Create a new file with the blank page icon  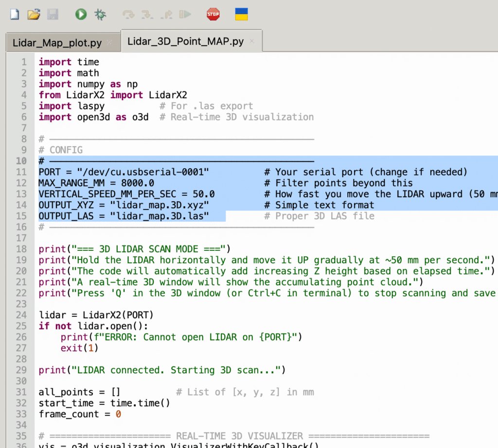(15, 14)
